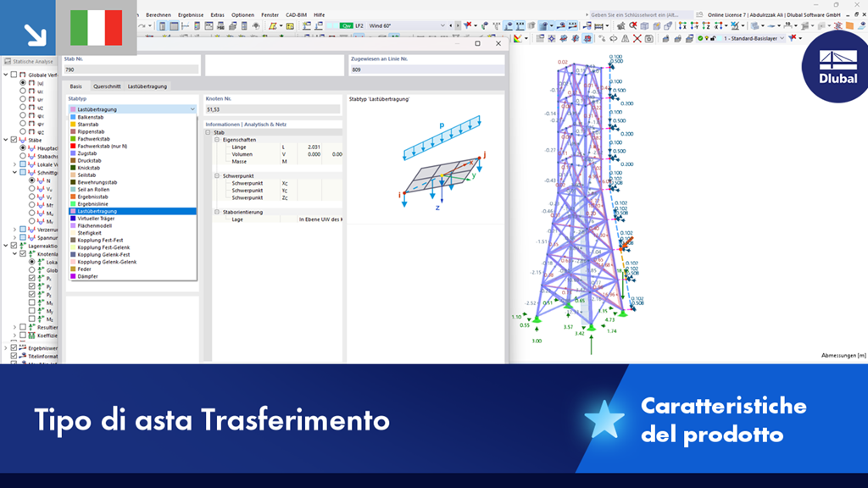Screen dimensions: 868x488
Task: Open the Extras menu
Action: tap(218, 15)
